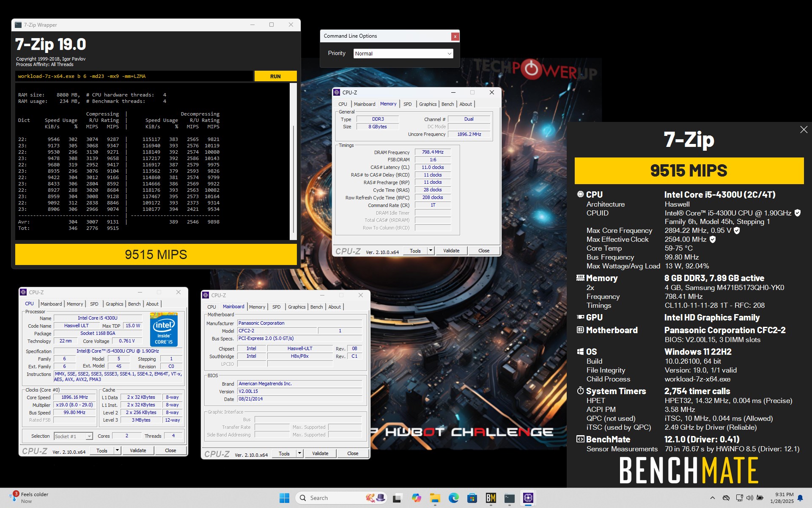Open notifications bell in taskbar

tap(800, 498)
